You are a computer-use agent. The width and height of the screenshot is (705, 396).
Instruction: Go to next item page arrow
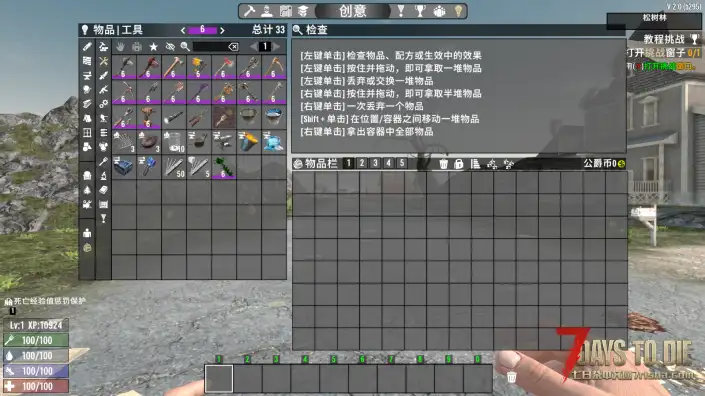pos(277,46)
